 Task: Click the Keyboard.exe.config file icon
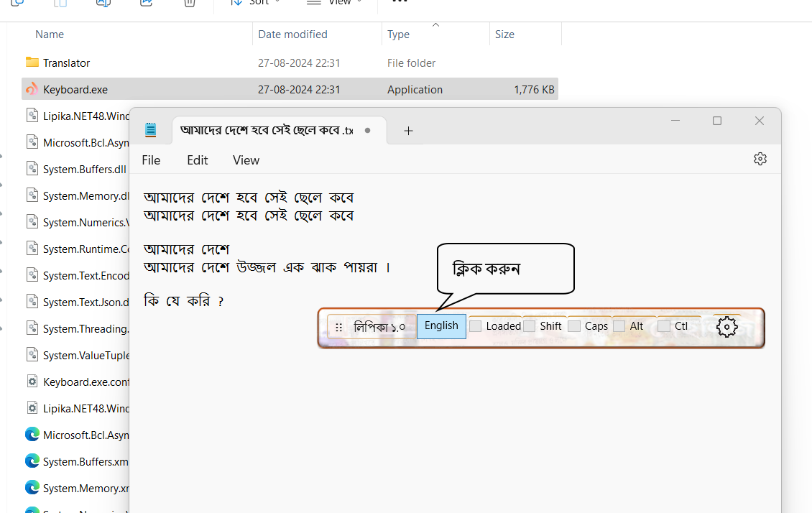click(x=32, y=382)
